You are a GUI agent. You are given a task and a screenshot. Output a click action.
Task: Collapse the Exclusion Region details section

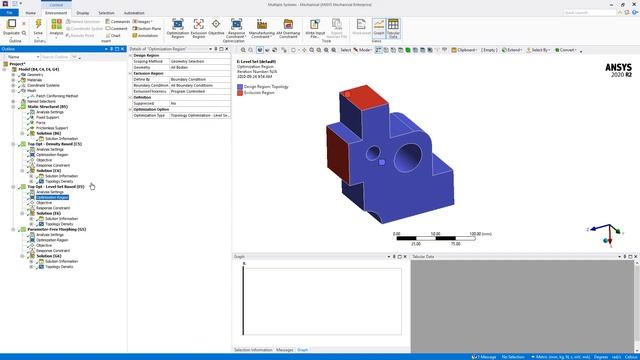tap(131, 73)
